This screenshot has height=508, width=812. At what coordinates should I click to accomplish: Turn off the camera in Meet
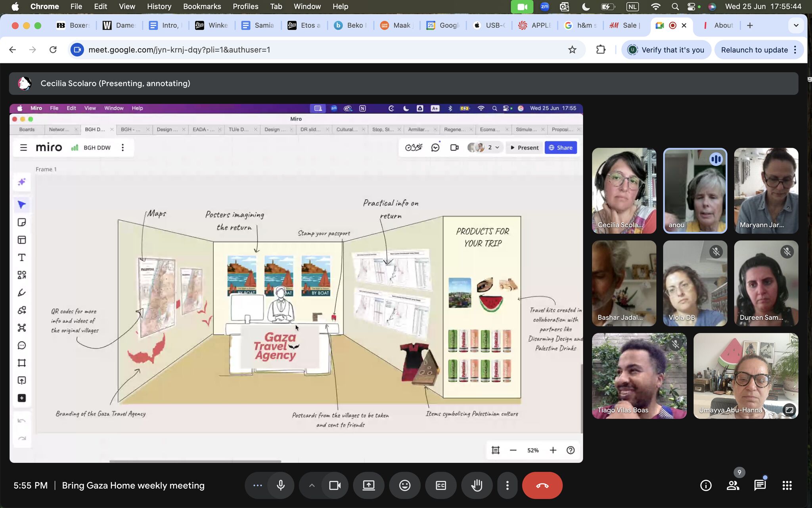[x=335, y=485]
